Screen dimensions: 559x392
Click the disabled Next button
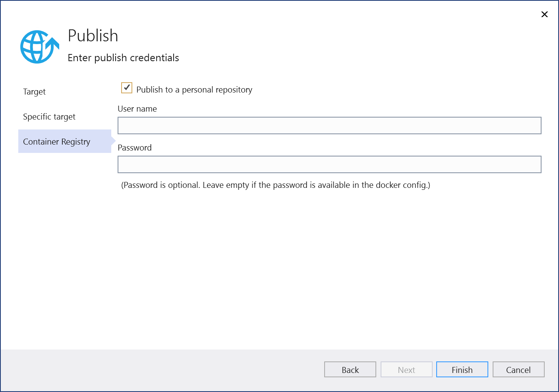[x=406, y=369]
